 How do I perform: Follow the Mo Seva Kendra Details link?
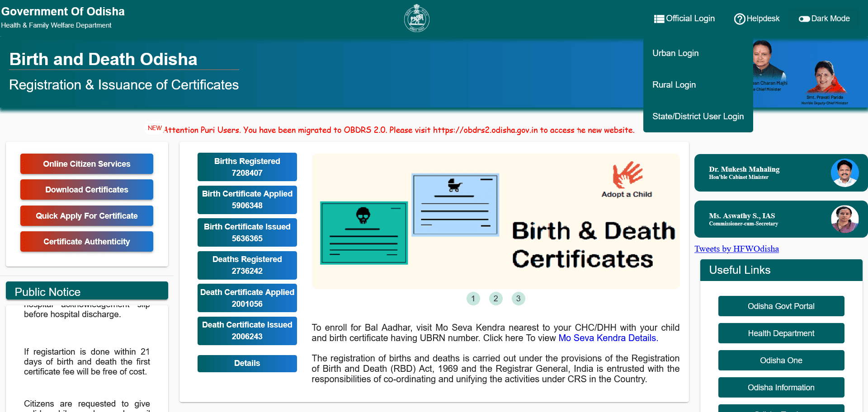click(x=607, y=338)
